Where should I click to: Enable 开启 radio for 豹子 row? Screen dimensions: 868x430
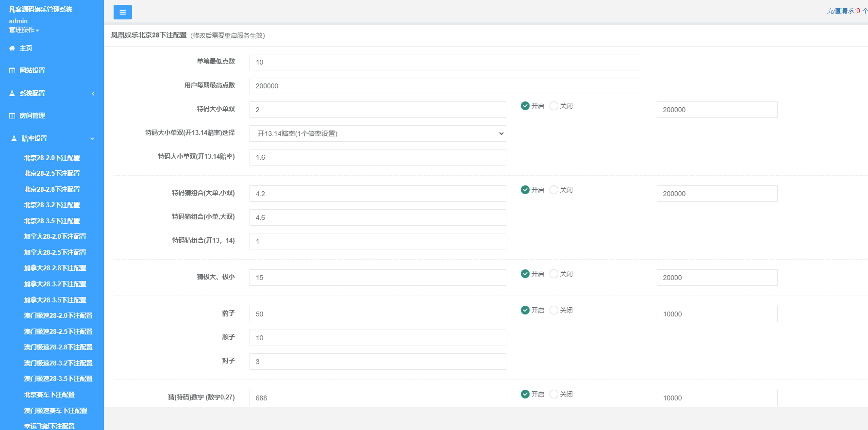525,310
